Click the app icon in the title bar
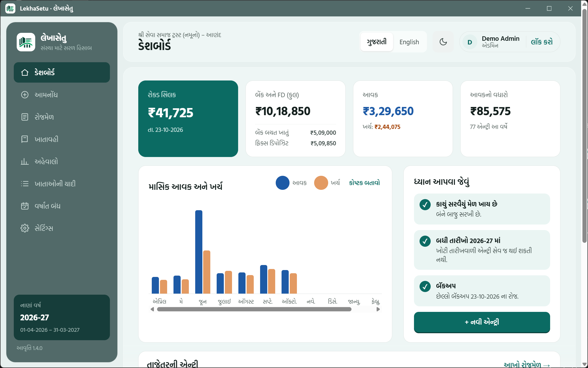The width and height of the screenshot is (588, 368). (x=10, y=8)
